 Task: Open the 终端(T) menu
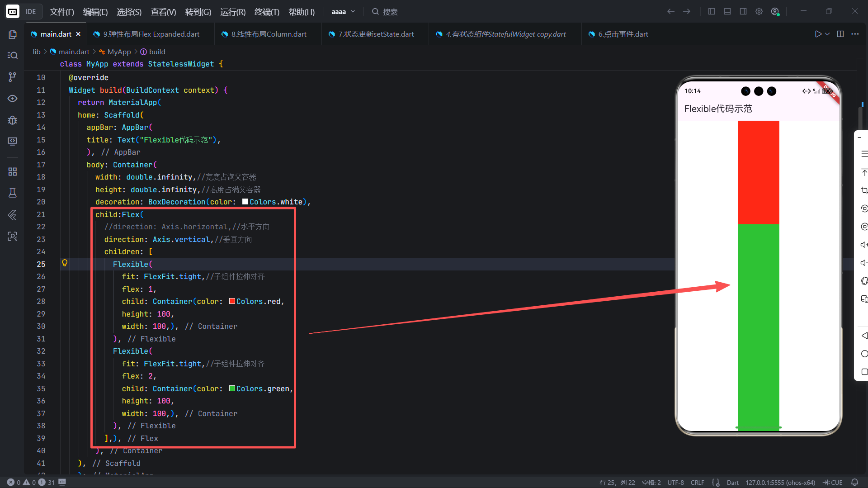tap(267, 12)
